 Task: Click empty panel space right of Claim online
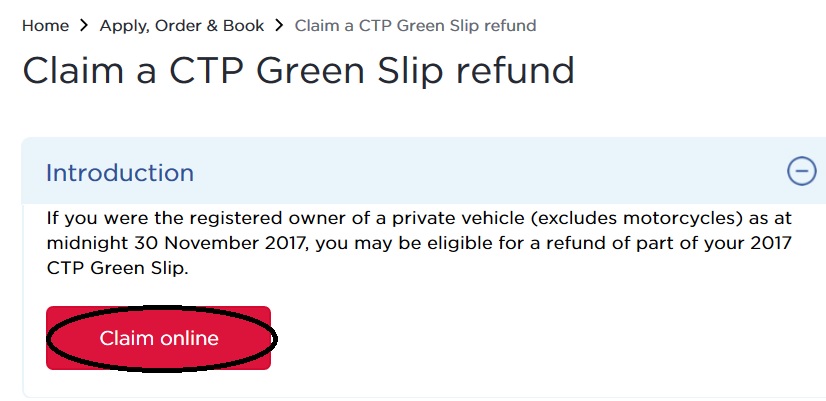click(540, 338)
